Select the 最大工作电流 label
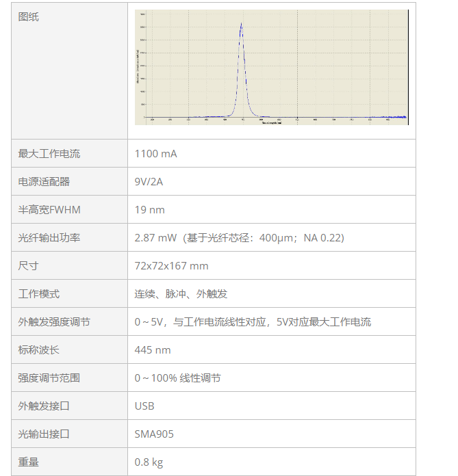Viewport: 458px width, 476px height. [x=49, y=154]
